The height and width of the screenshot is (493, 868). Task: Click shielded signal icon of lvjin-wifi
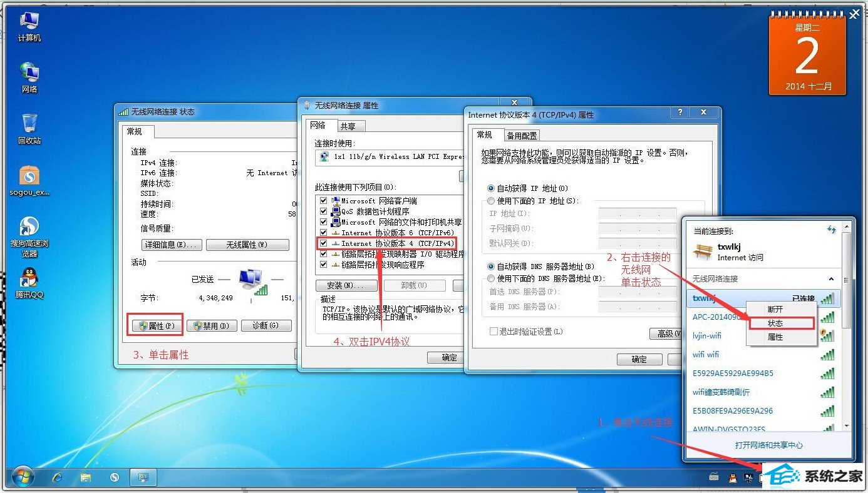(827, 335)
